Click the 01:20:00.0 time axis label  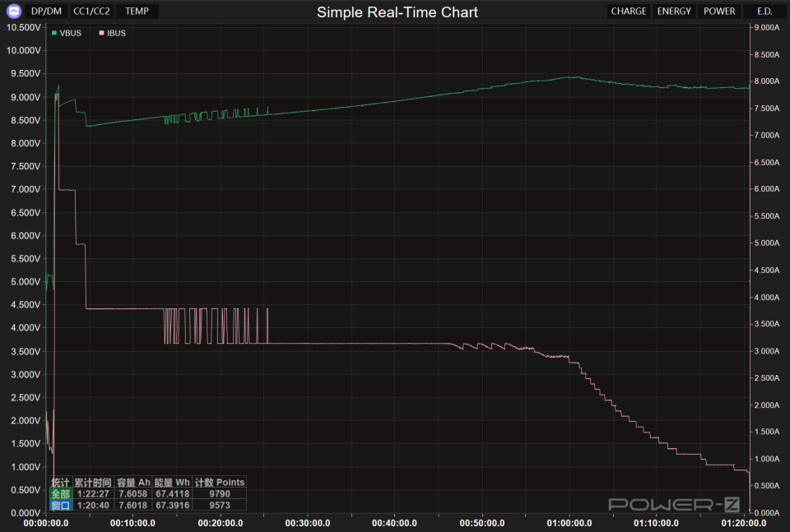tap(744, 523)
